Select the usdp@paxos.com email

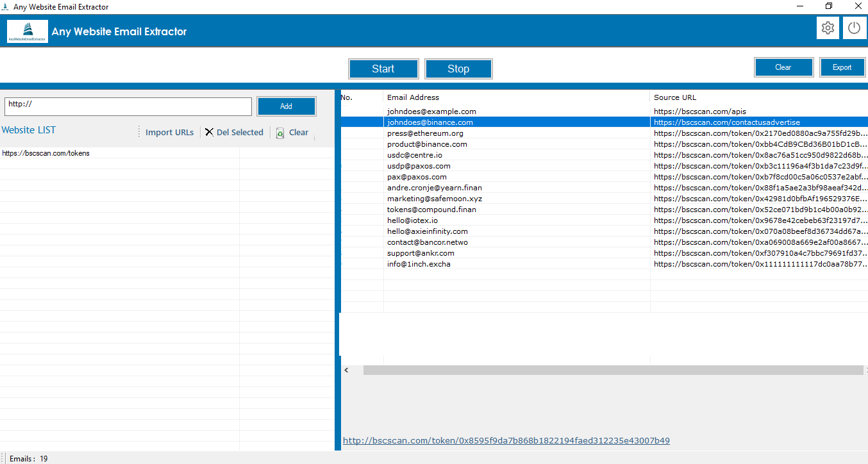point(419,166)
